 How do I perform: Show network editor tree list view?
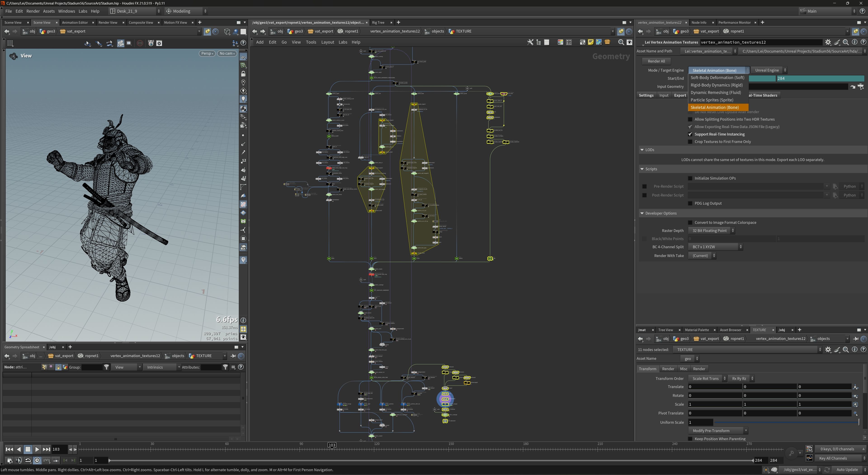538,42
